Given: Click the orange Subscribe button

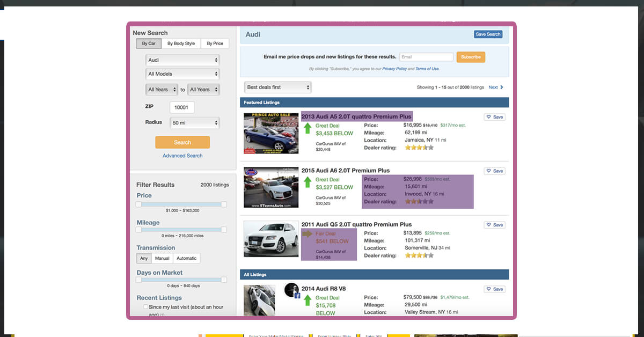Looking at the screenshot, I should 471,57.
